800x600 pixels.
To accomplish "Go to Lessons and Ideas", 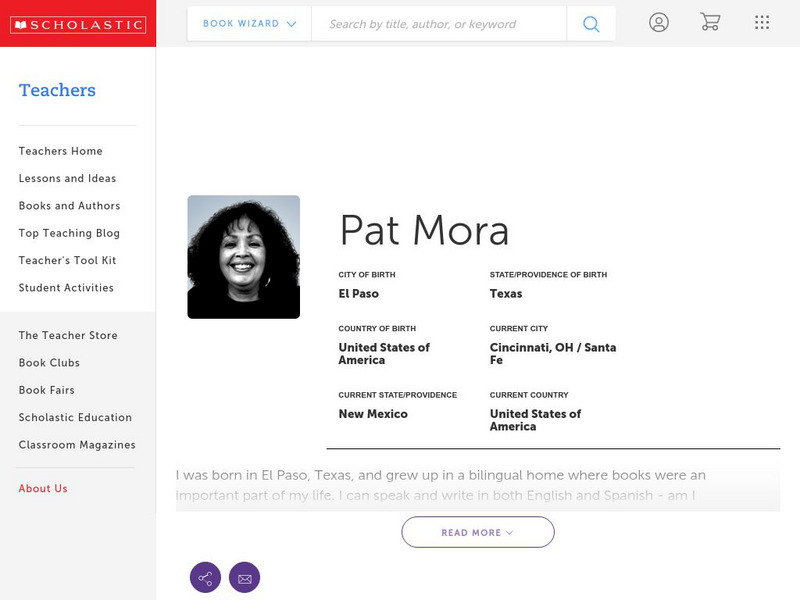I will coord(67,178).
